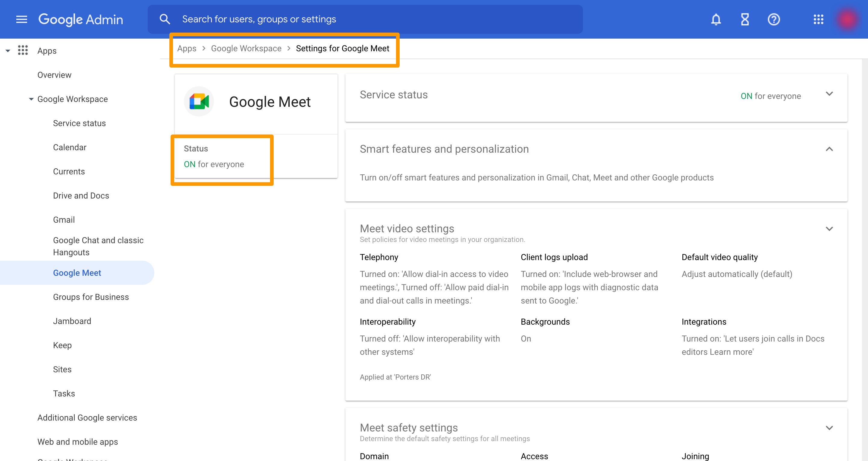
Task: Open the notifications bell
Action: 716,19
